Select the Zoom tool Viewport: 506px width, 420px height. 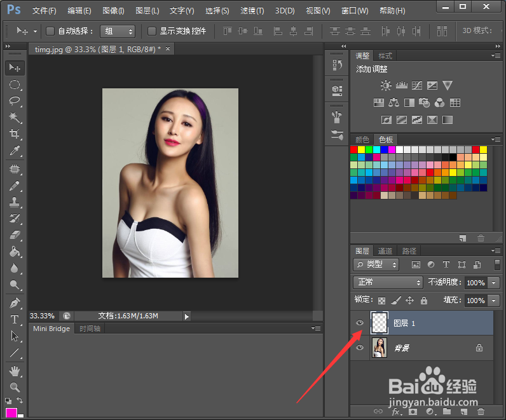coord(15,387)
